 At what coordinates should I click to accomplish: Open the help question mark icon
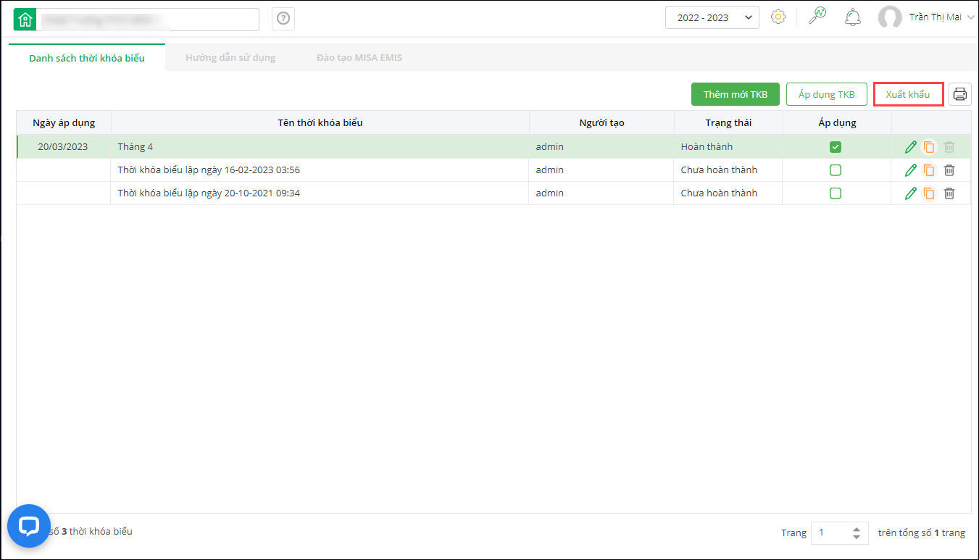coord(283,19)
